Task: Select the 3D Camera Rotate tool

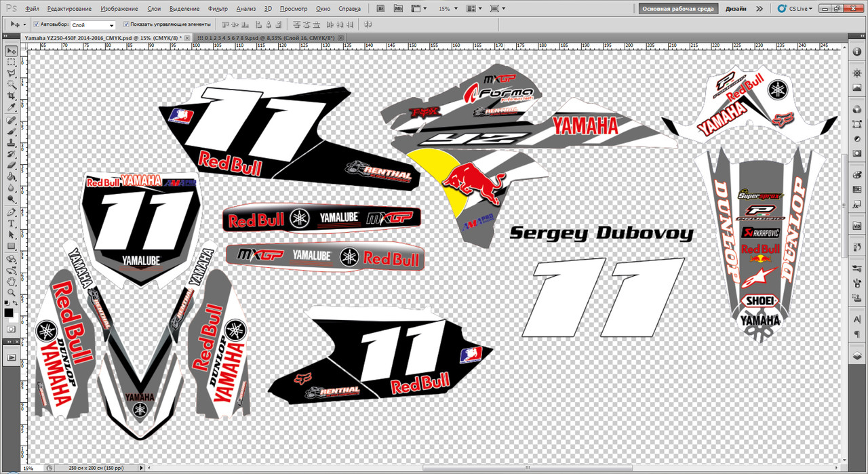Action: tap(12, 270)
